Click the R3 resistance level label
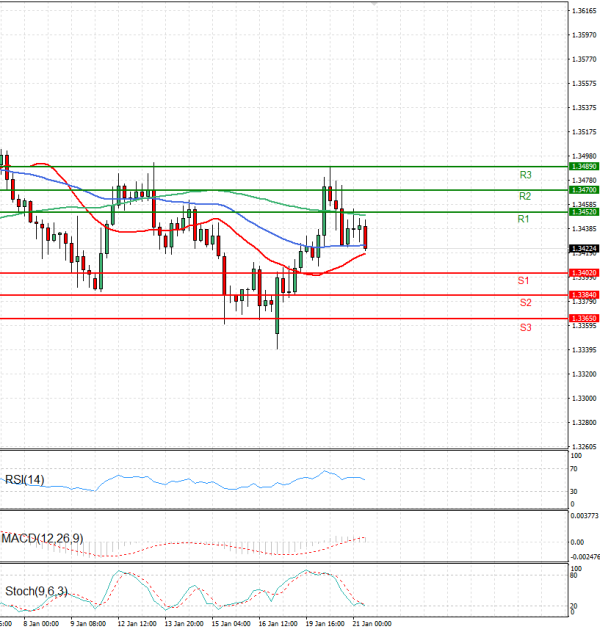 pos(525,175)
